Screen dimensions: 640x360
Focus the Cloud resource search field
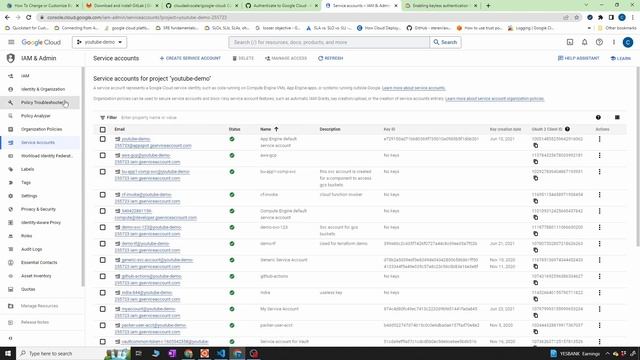click(x=329, y=42)
